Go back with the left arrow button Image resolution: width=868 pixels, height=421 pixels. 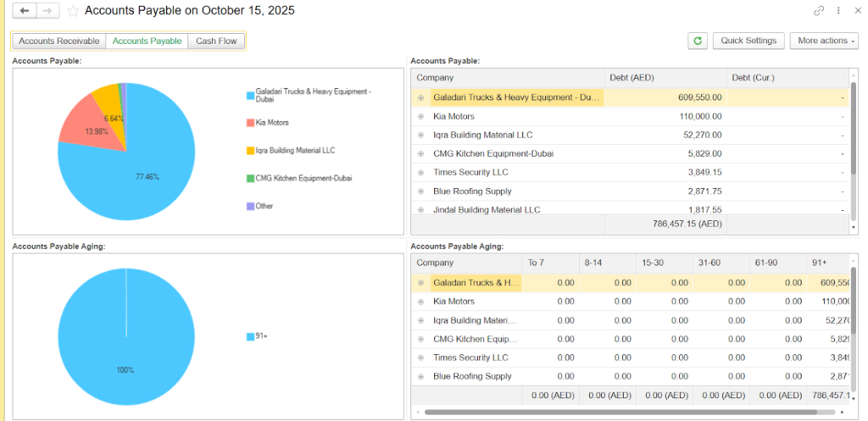pyautogui.click(x=25, y=10)
